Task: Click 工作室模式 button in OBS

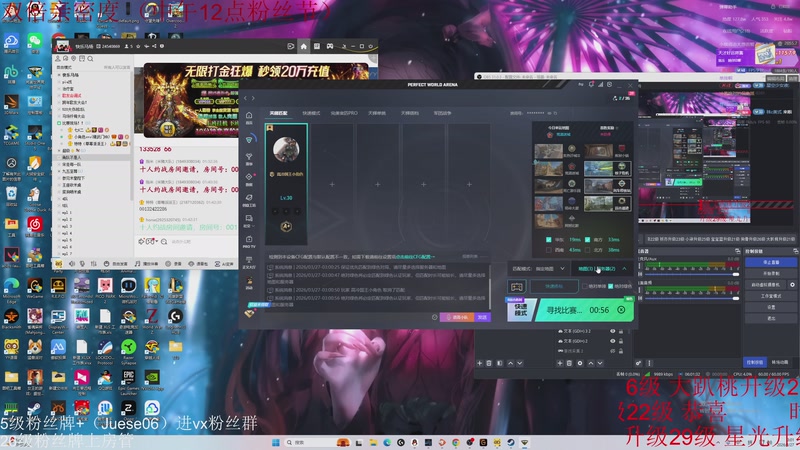Action: 771,296
